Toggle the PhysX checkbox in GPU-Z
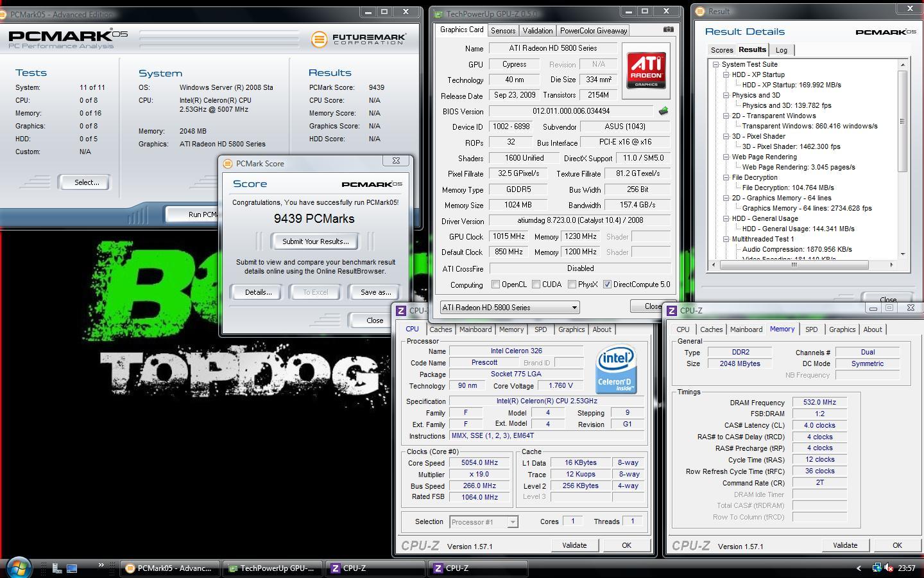924x578 pixels. click(x=572, y=284)
